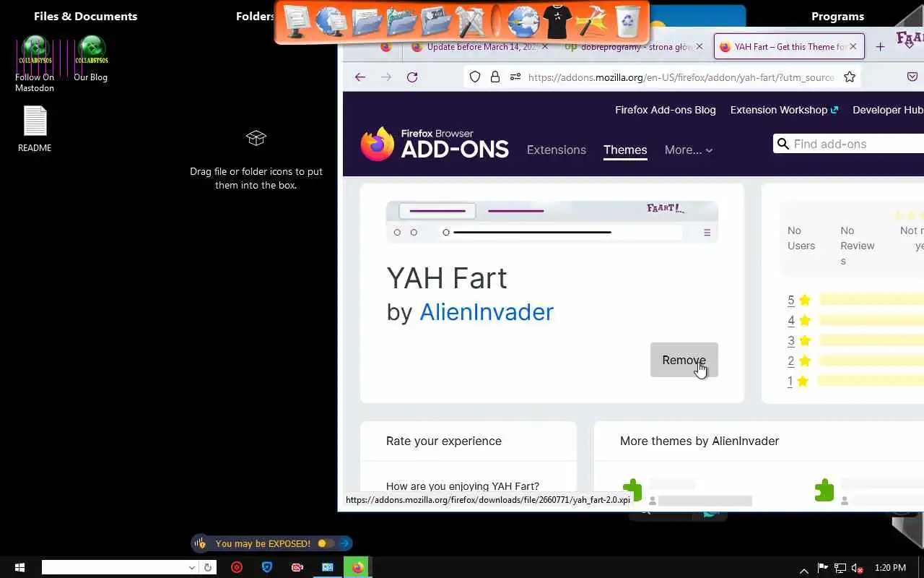Open site permissions icon in address bar
924x578 pixels.
point(515,77)
